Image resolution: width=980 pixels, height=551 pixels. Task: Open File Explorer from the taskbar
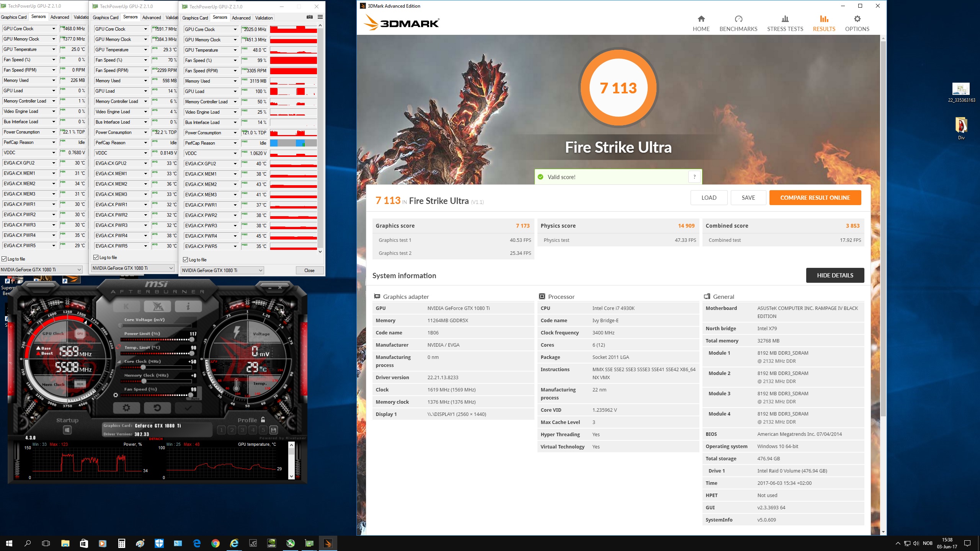coord(65,543)
